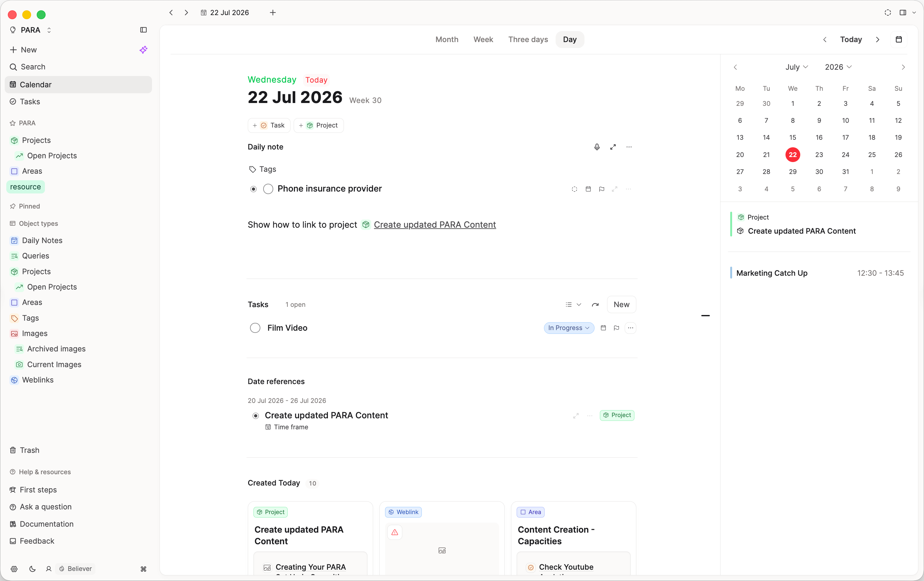
Task: Open Search in the sidebar
Action: click(78, 67)
